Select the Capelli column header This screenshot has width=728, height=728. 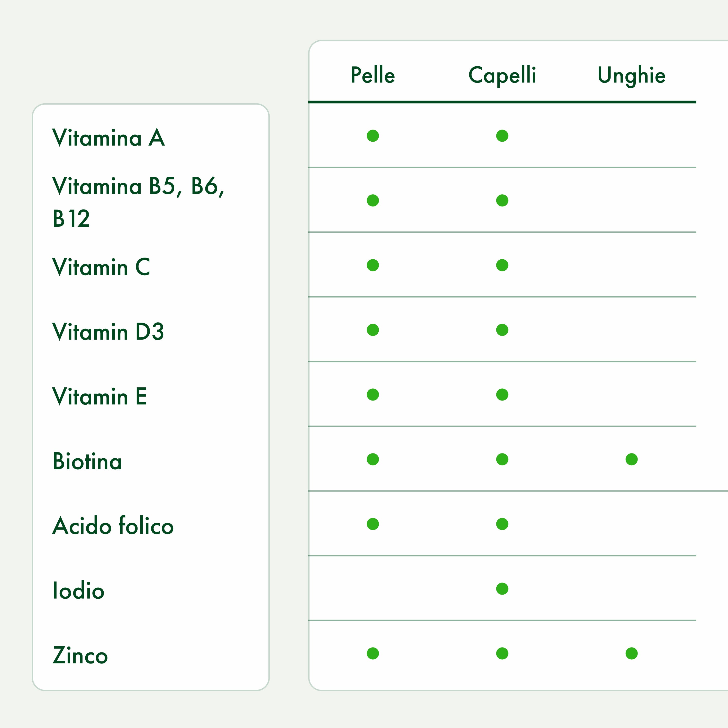[x=502, y=75]
